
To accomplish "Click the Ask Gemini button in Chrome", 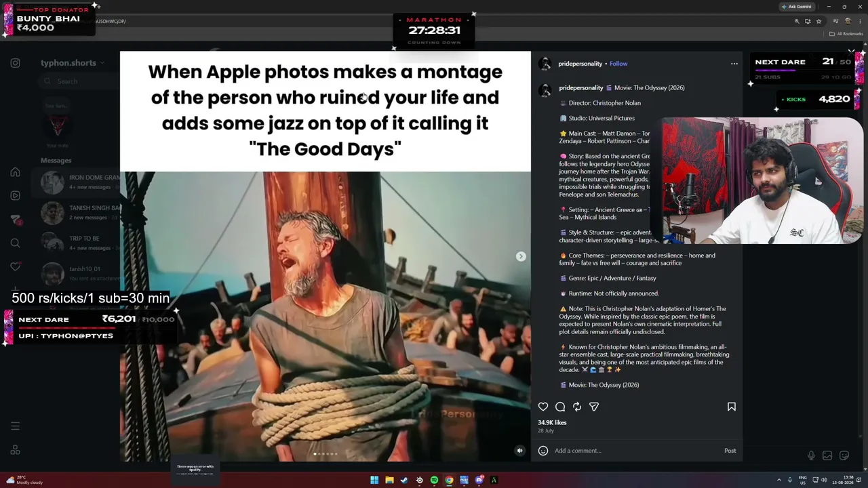I will (796, 7).
